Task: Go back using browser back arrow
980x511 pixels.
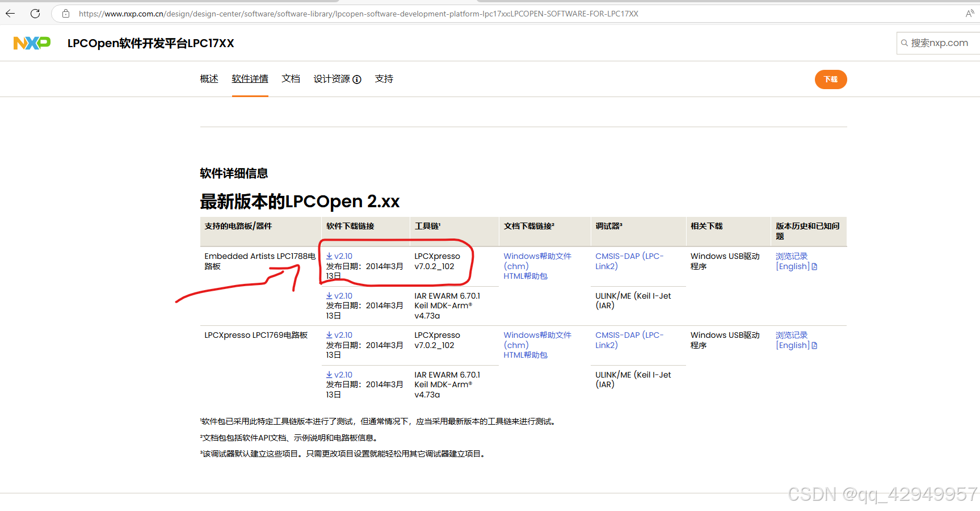Action: [x=10, y=14]
